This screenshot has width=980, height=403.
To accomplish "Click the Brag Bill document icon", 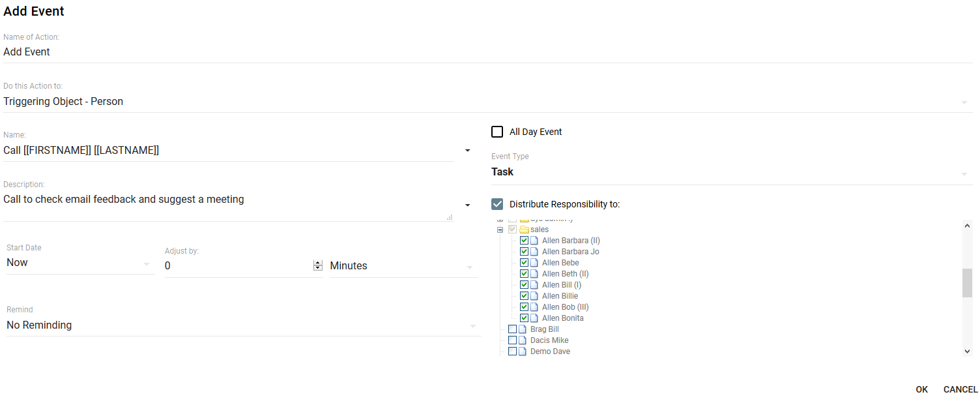I will click(522, 329).
